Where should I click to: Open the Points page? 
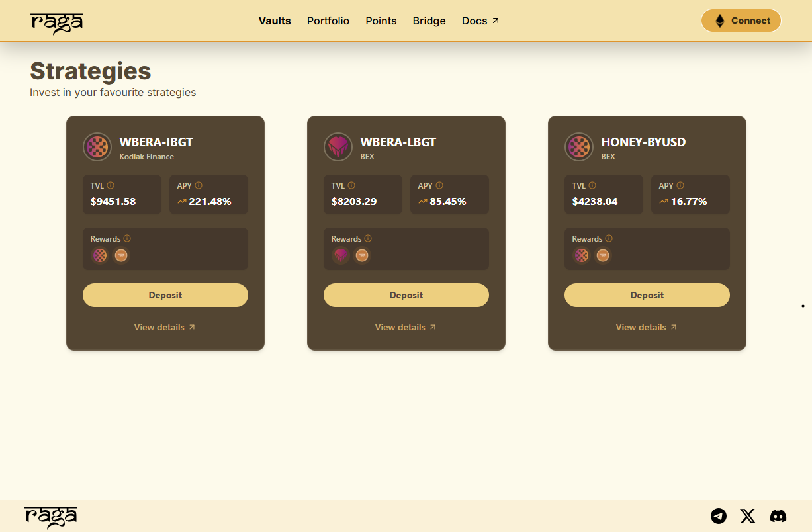[x=381, y=21]
